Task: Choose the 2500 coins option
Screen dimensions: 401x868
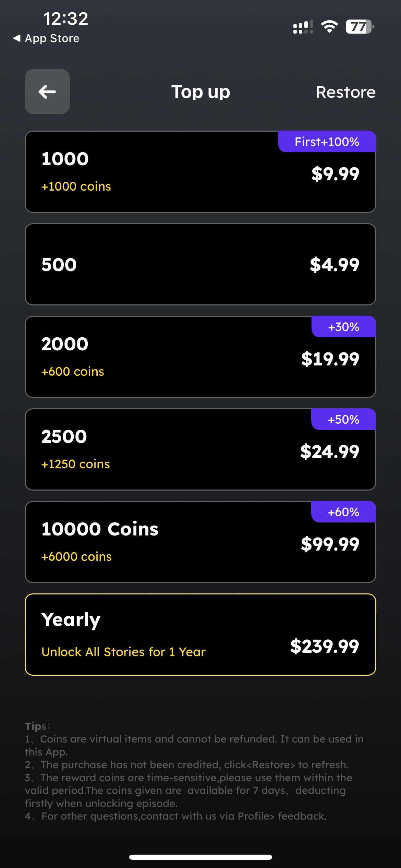Action: tap(200, 449)
